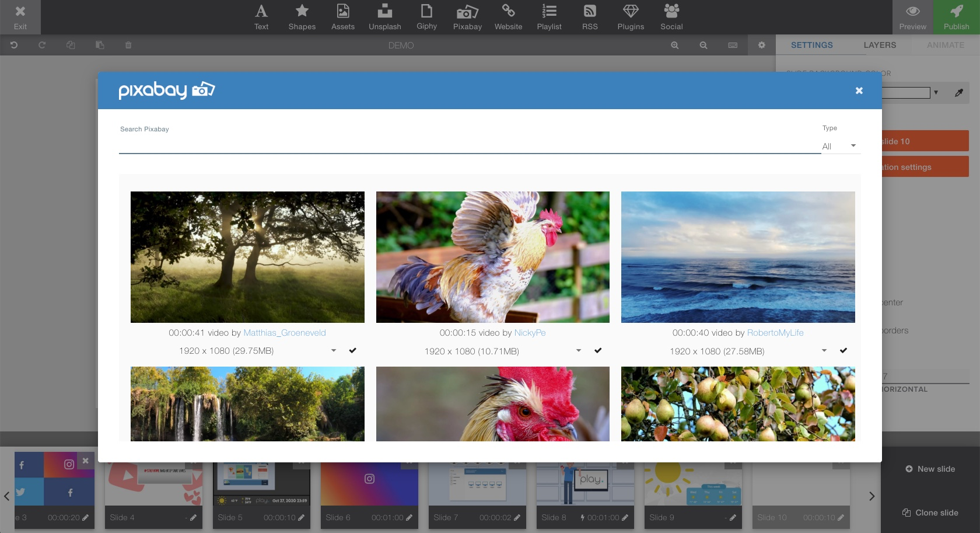This screenshot has height=533, width=980.
Task: Select the misty forest trees video thumbnail
Action: (247, 257)
